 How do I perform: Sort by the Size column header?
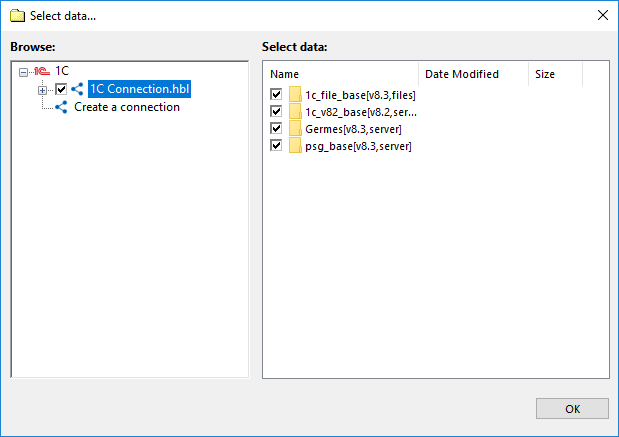click(555, 74)
